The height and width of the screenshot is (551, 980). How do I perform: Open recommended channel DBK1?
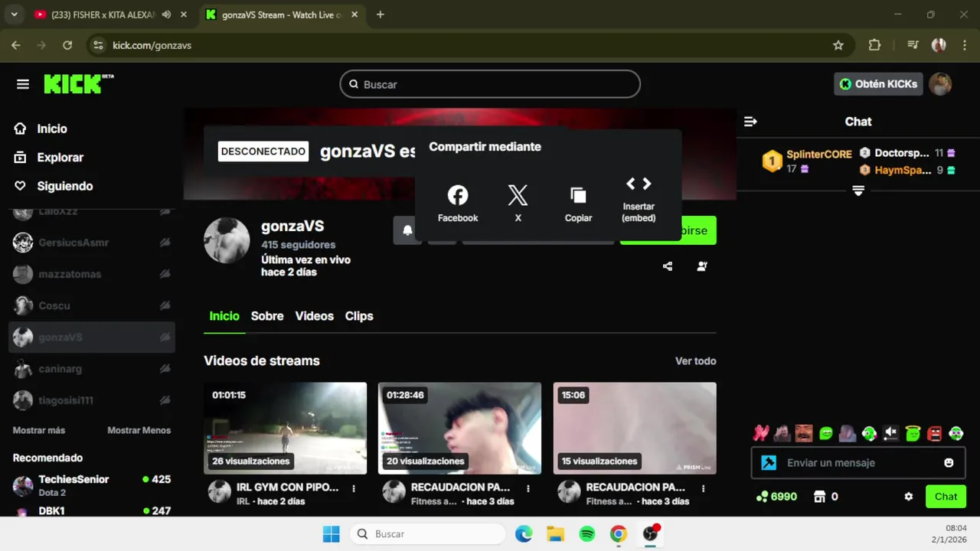coord(92,511)
